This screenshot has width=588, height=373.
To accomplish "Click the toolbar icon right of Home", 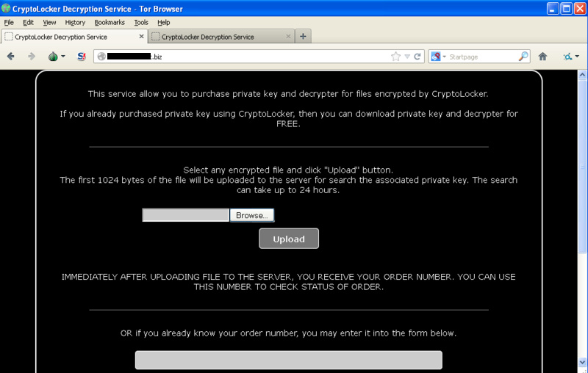I will [x=567, y=57].
